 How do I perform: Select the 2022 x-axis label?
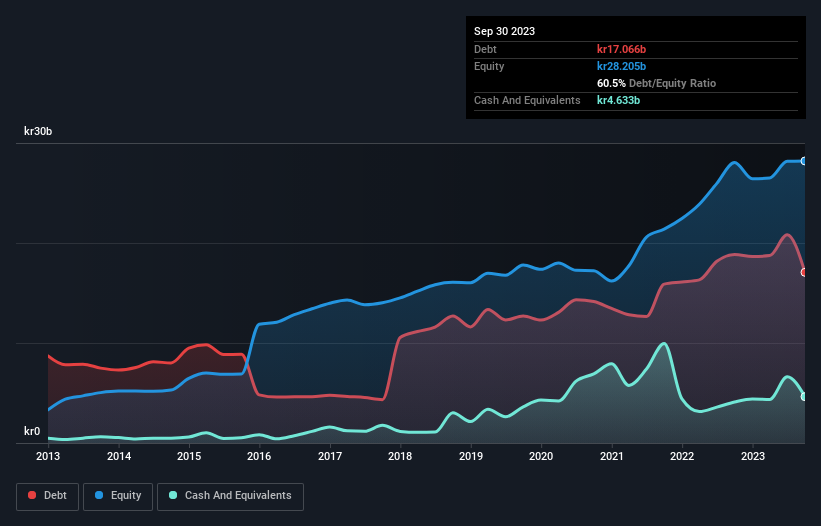pos(682,456)
